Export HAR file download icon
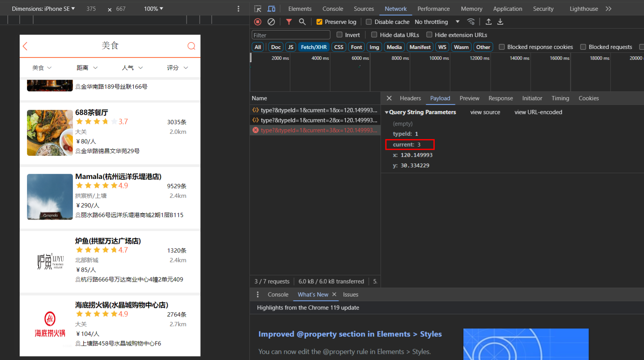 pyautogui.click(x=500, y=22)
